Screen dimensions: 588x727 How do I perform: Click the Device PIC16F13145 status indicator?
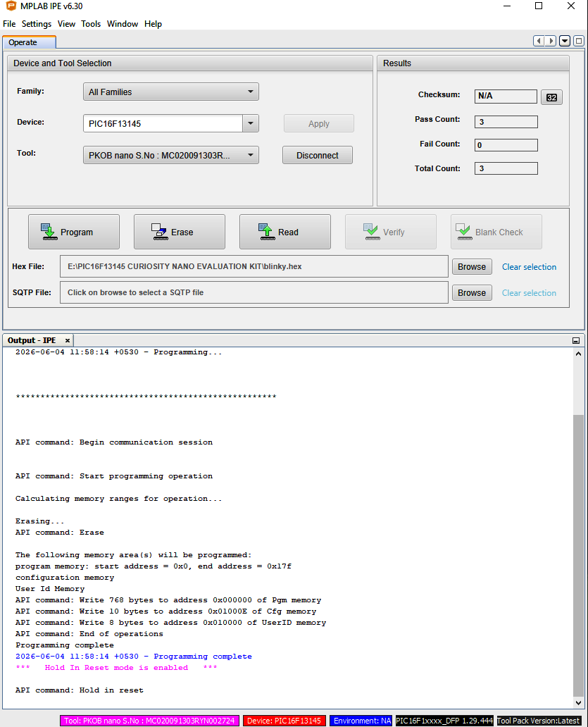[284, 721]
